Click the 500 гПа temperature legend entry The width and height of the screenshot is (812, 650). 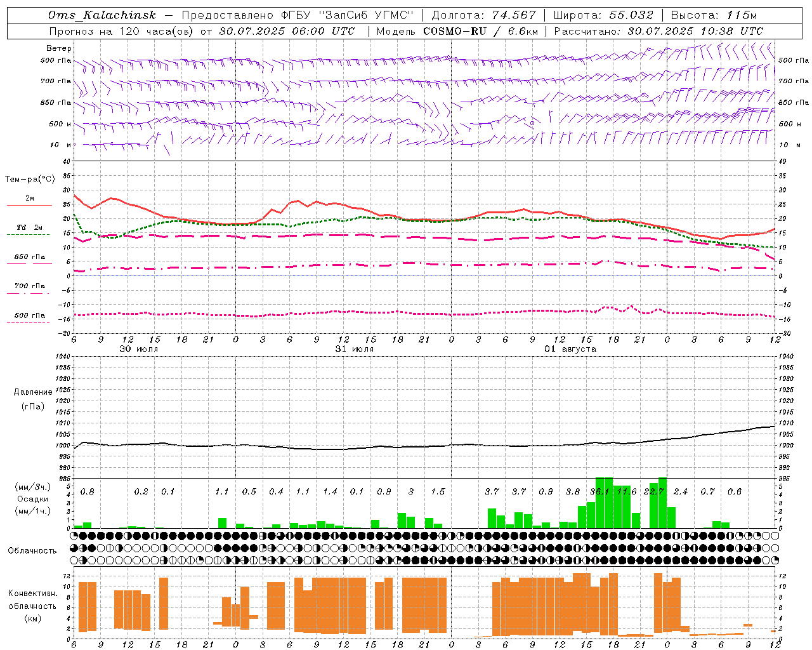click(29, 315)
